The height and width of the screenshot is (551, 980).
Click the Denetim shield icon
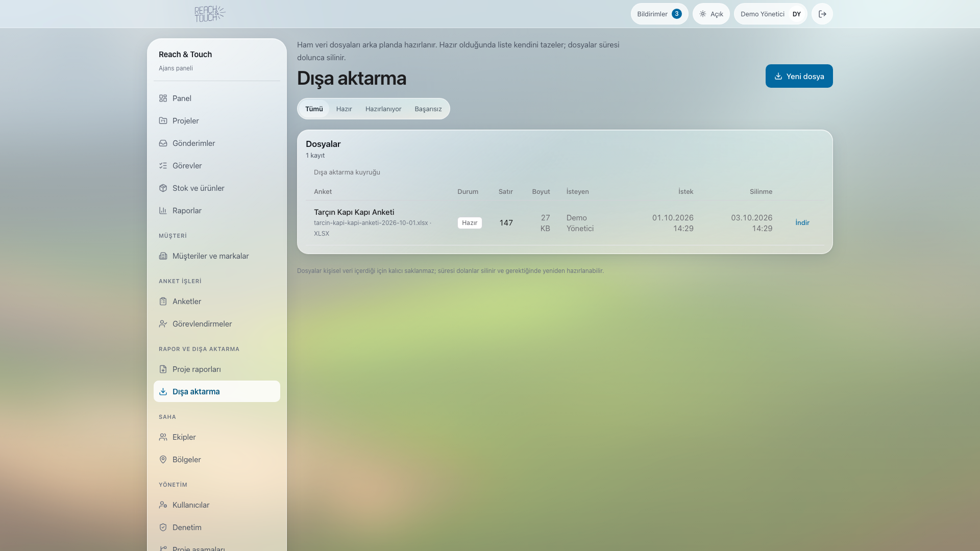point(163,527)
